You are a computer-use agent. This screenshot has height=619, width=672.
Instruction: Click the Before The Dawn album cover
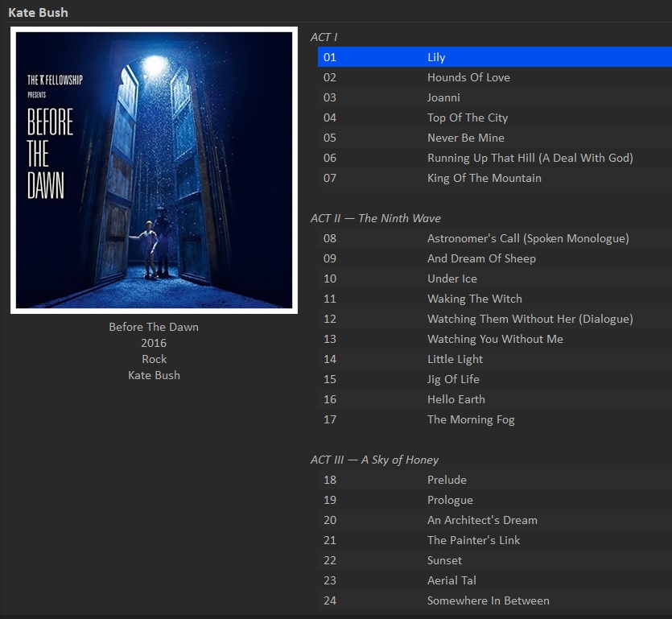154,170
